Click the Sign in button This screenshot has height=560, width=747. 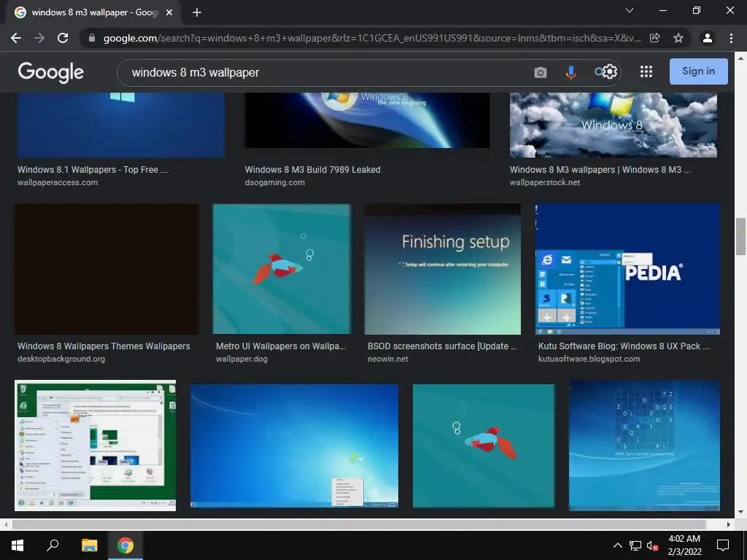698,71
